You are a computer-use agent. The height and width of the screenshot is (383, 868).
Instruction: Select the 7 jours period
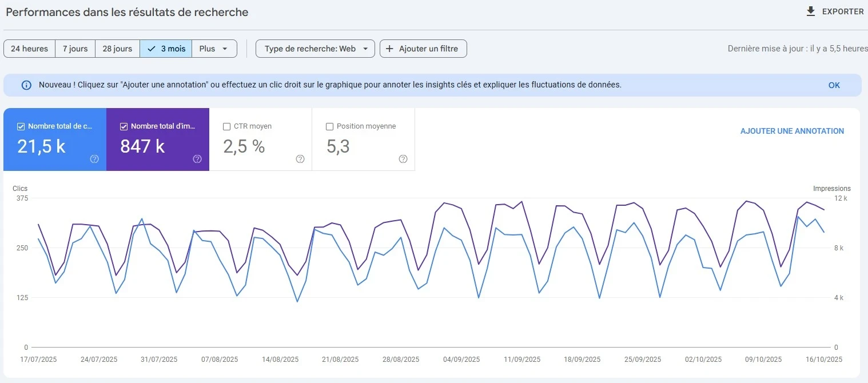click(x=75, y=49)
